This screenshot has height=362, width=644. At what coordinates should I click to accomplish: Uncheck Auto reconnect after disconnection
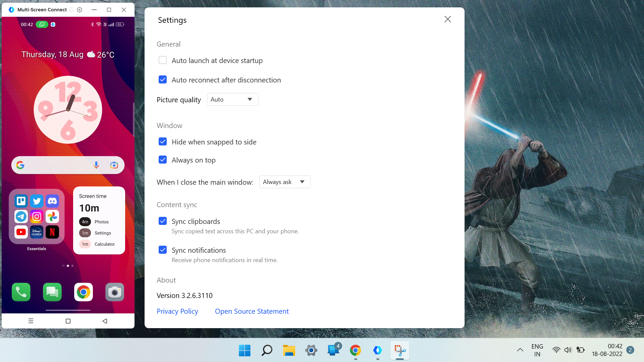click(163, 80)
